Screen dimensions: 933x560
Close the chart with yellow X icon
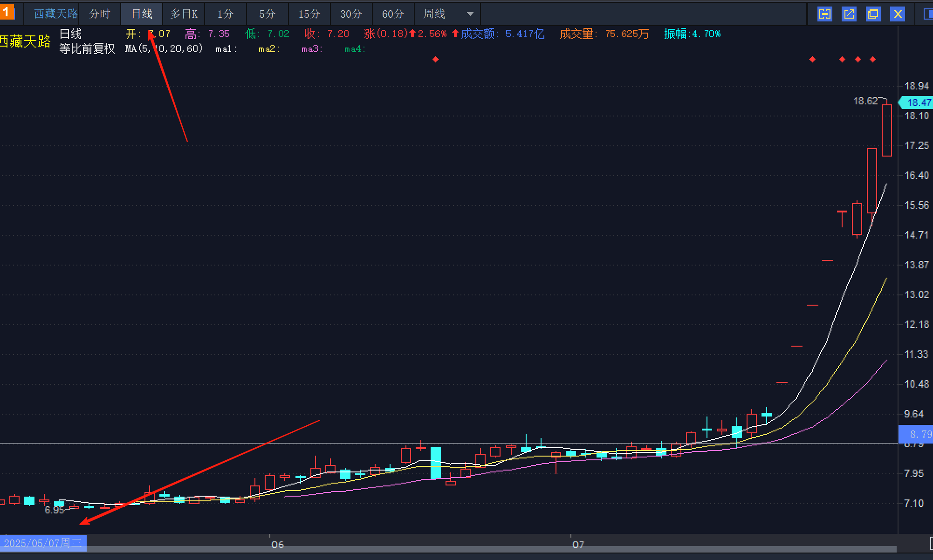coord(898,14)
